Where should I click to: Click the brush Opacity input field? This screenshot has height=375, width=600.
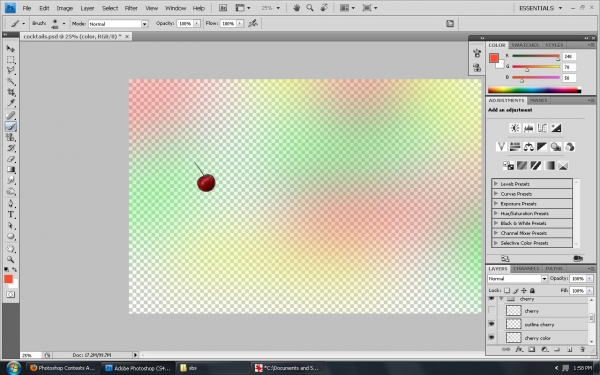tap(186, 24)
